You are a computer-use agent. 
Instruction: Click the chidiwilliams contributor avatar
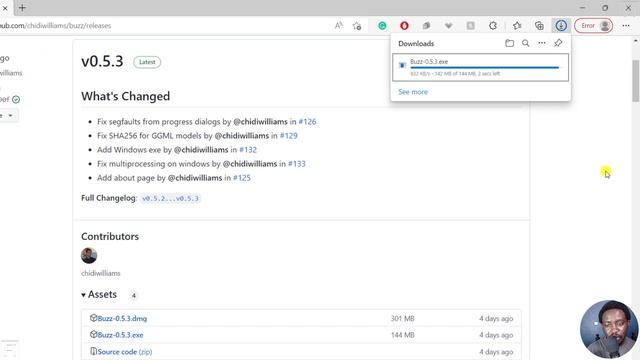click(x=89, y=256)
